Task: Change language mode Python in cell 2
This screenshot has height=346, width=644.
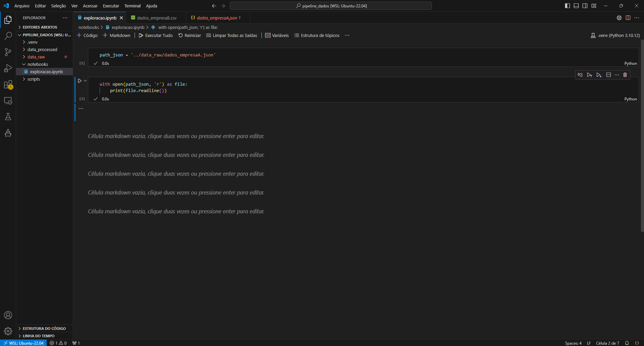Action: (x=631, y=99)
